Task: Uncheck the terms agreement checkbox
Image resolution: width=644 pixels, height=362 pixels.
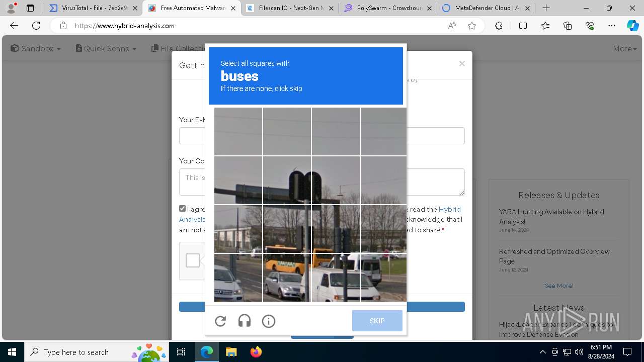Action: (x=183, y=209)
